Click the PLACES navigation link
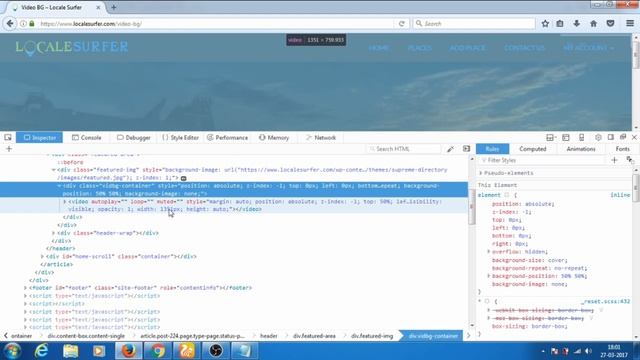 [420, 48]
